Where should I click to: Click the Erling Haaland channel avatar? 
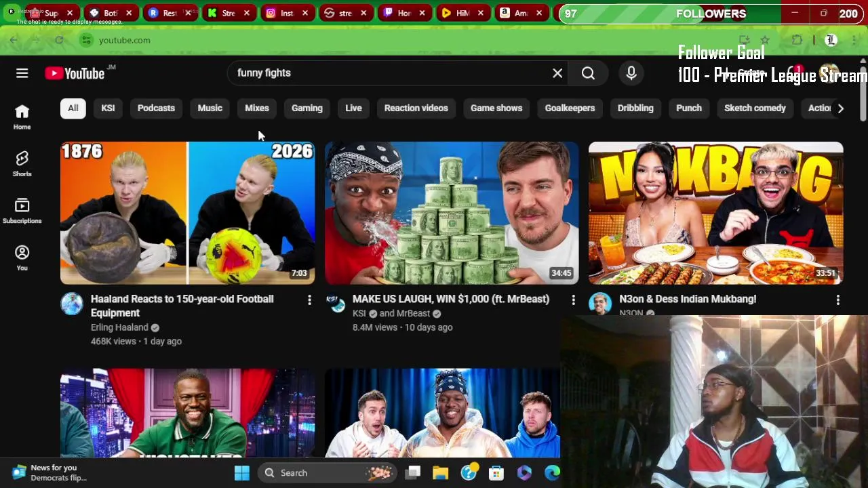tap(72, 304)
